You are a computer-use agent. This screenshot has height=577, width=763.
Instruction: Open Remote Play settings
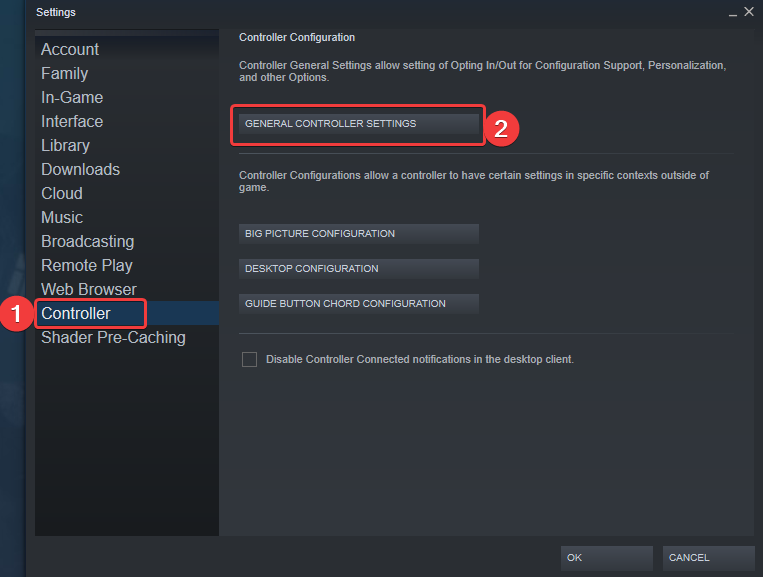(x=87, y=265)
